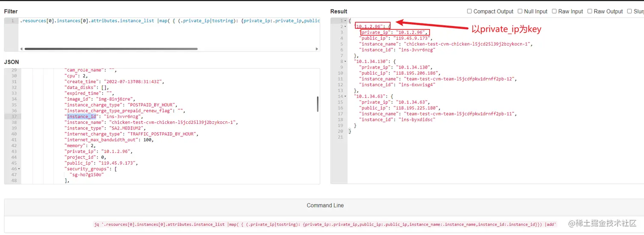The height and width of the screenshot is (235, 644).
Task: Collapse the security_groups array in JSON panel
Action: [x=19, y=169]
